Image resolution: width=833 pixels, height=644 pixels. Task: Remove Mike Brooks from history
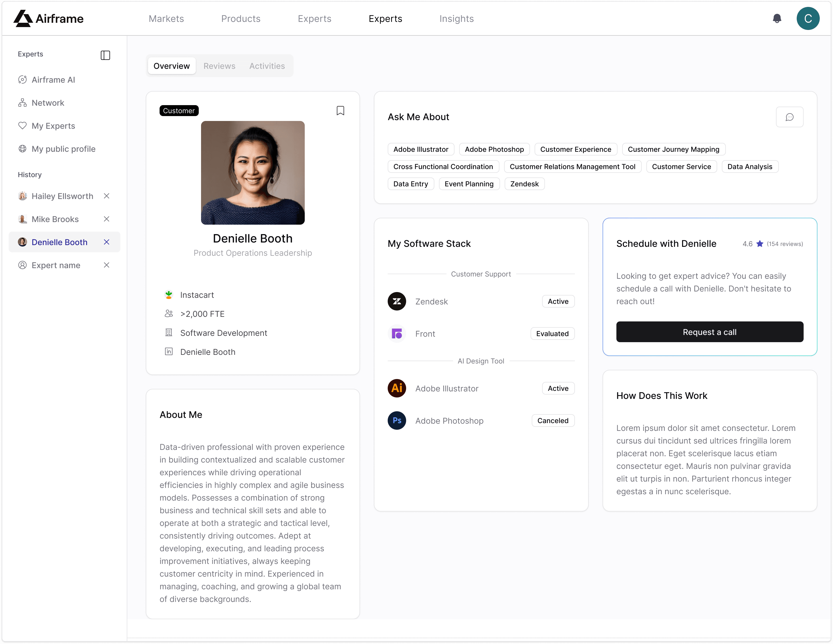click(x=106, y=219)
